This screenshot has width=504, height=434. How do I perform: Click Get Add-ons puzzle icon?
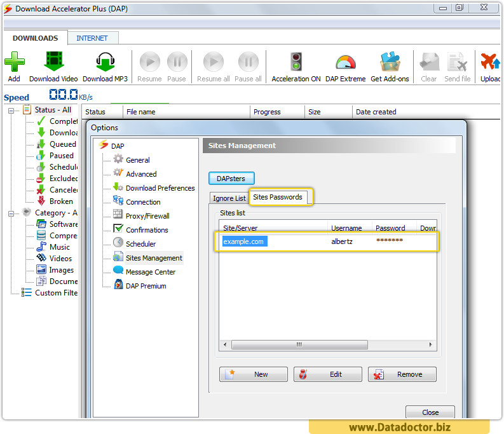390,62
